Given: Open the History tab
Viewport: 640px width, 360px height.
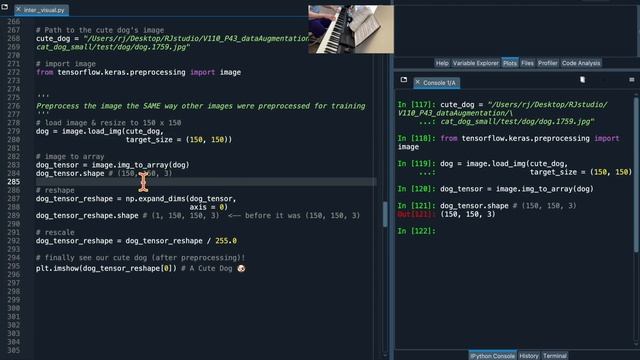Looking at the screenshot, I should 529,356.
